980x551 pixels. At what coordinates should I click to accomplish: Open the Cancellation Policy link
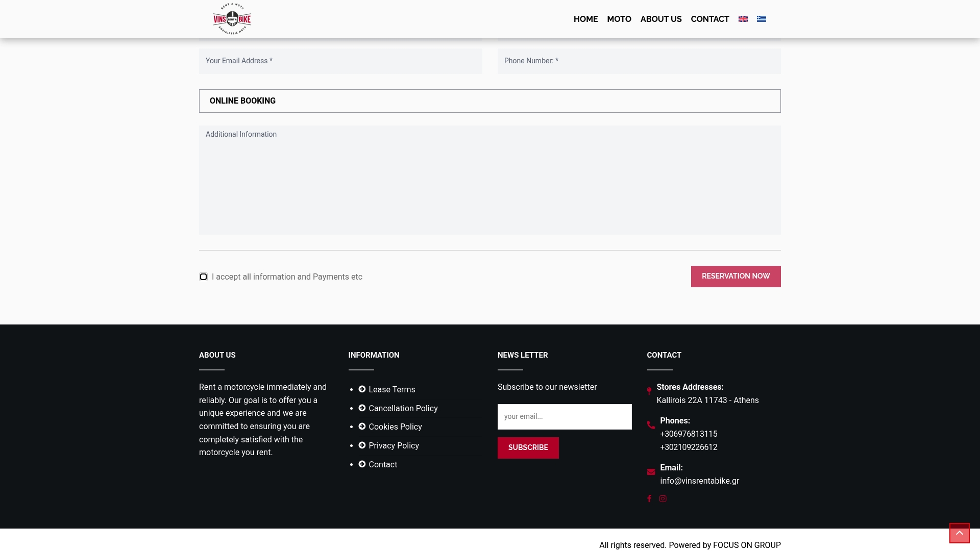coord(403,409)
